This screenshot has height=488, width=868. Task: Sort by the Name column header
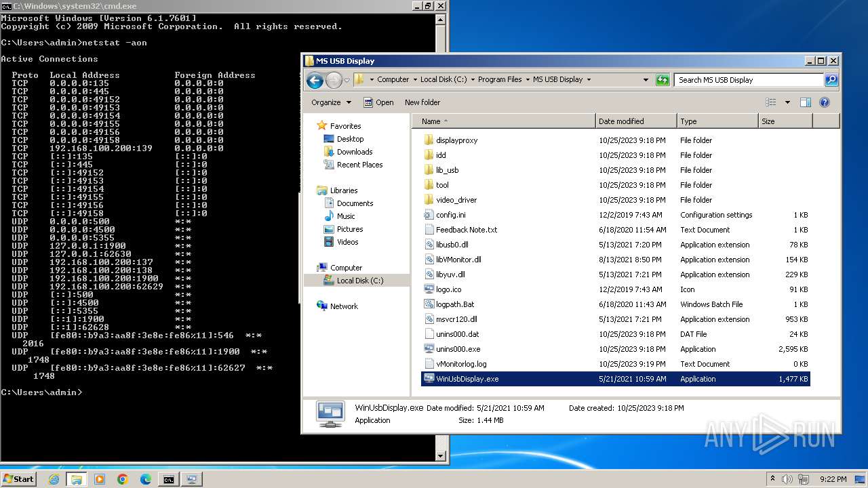pos(504,121)
